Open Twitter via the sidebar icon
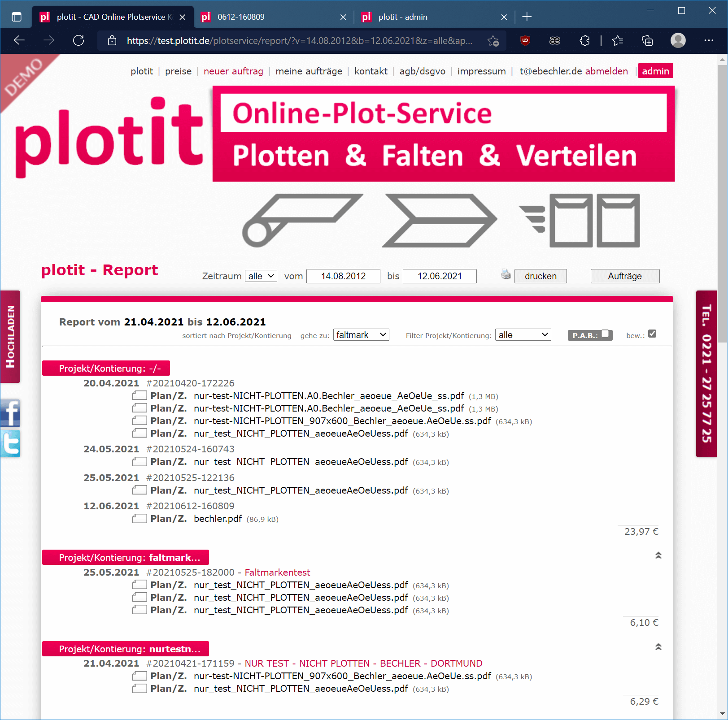728x720 pixels. click(x=10, y=443)
